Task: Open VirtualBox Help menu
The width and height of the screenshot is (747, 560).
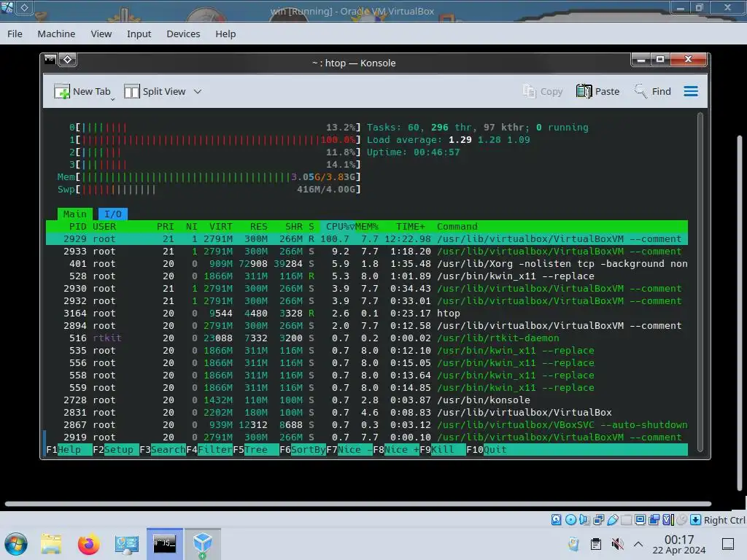Action: pos(225,34)
